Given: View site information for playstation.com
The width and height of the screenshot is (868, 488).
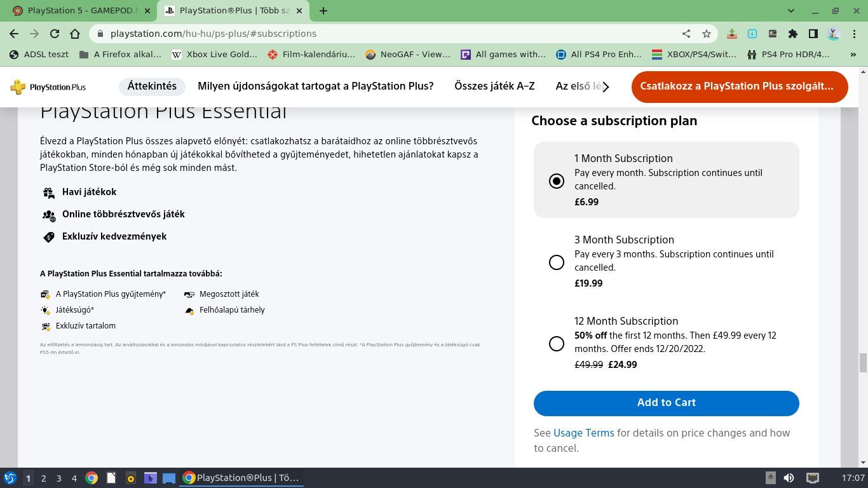Looking at the screenshot, I should (99, 34).
